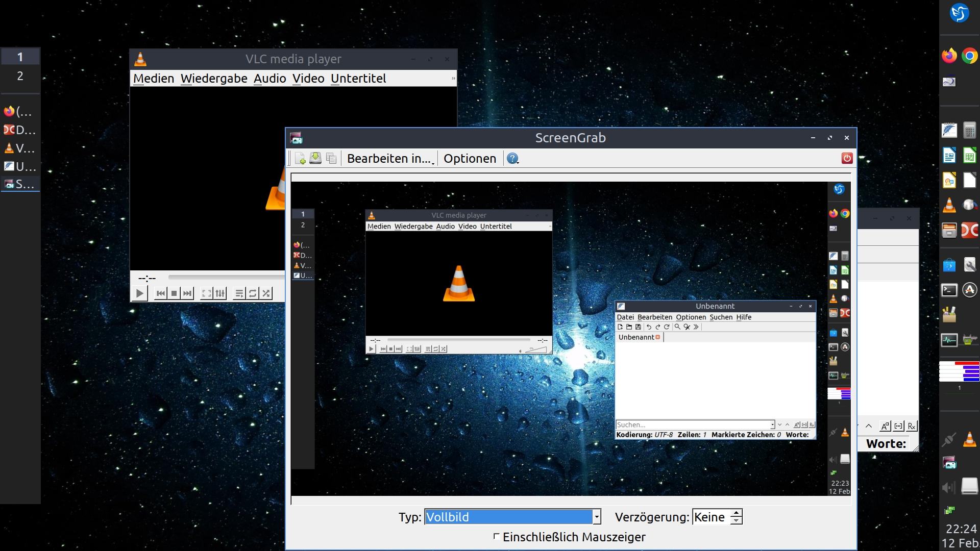
Task: Increase the Verzögerung delay stepper
Action: tap(736, 513)
